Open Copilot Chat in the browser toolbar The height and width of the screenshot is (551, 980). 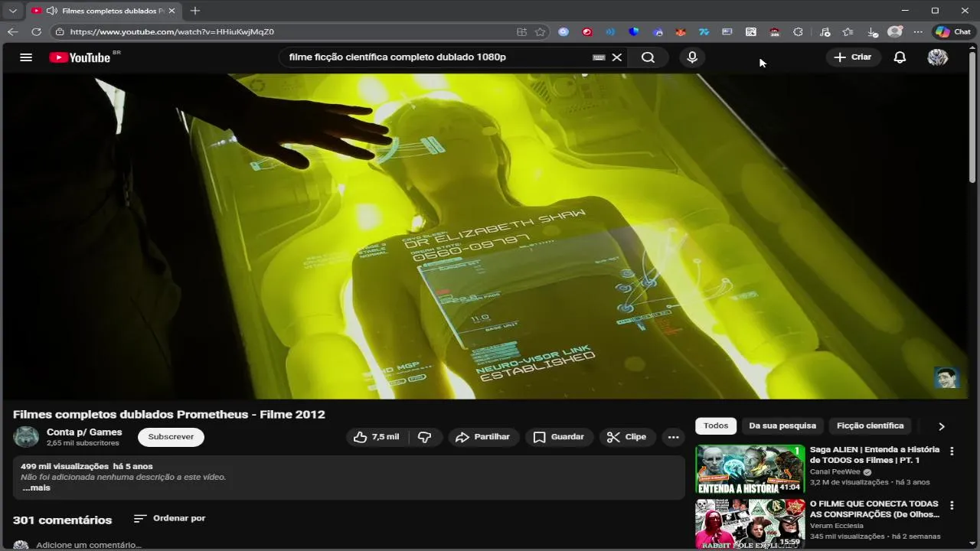[x=953, y=32]
